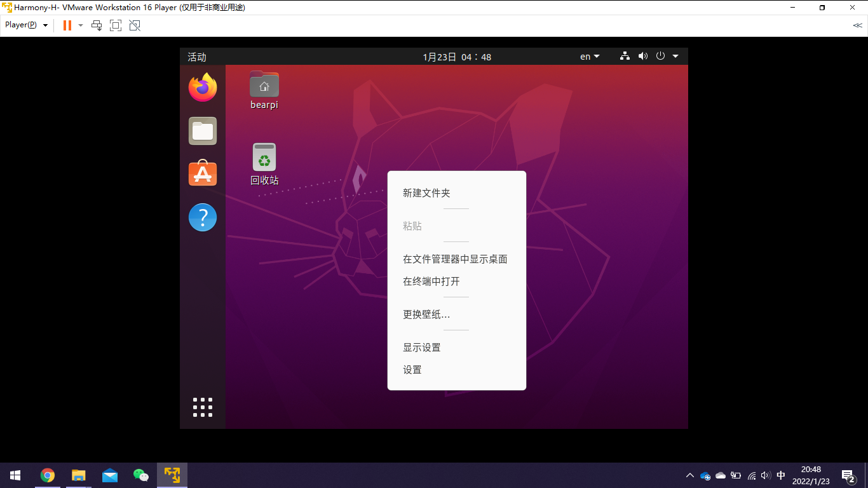The height and width of the screenshot is (488, 868).
Task: Switch the Windows 中 input method indicator
Action: [x=781, y=475]
